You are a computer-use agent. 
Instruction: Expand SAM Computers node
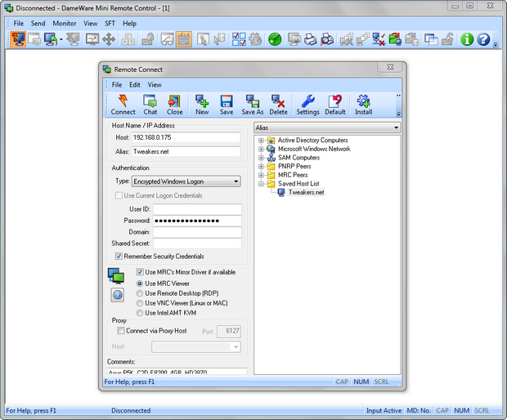(261, 158)
